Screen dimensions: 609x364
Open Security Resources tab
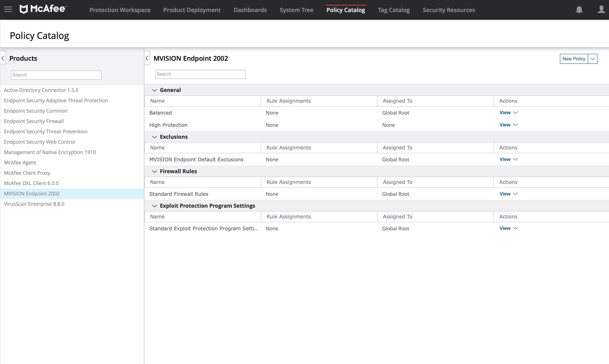(x=449, y=10)
